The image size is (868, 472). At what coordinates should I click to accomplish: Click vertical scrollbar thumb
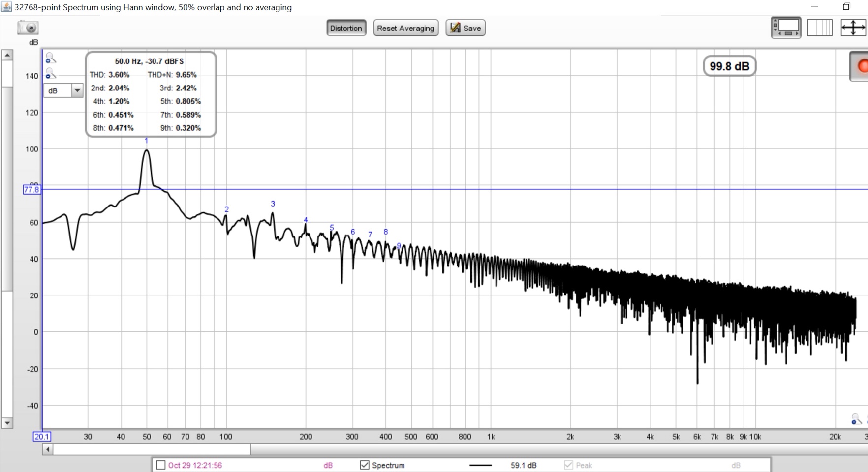point(7,188)
